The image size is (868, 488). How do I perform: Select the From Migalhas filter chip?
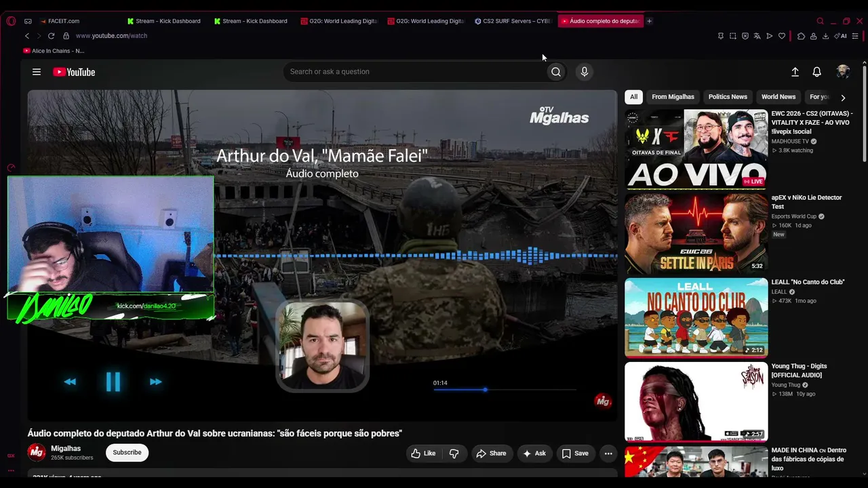pyautogui.click(x=673, y=97)
